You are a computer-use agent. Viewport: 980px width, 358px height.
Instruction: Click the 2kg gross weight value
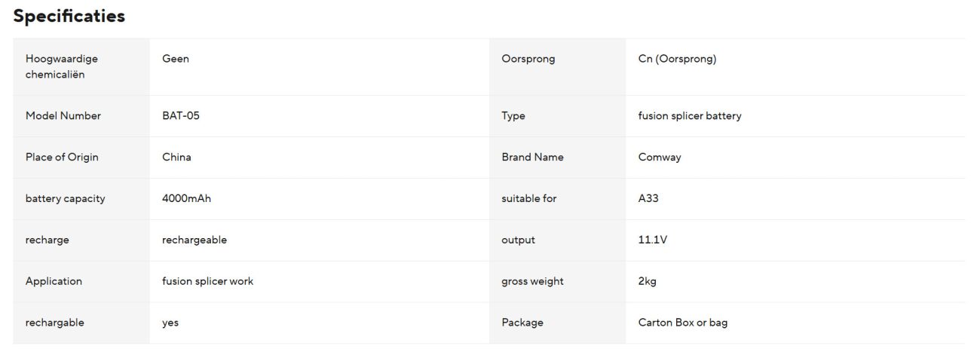(x=647, y=282)
